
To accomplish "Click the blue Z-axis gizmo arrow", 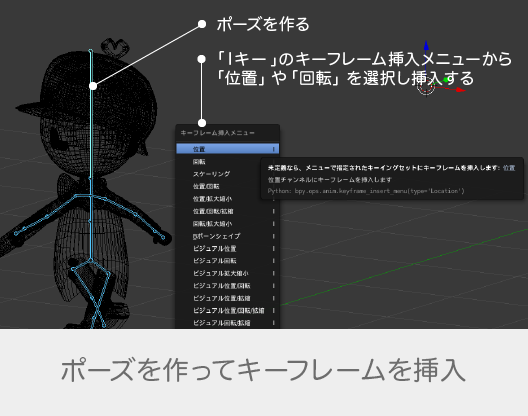I will pos(426,46).
